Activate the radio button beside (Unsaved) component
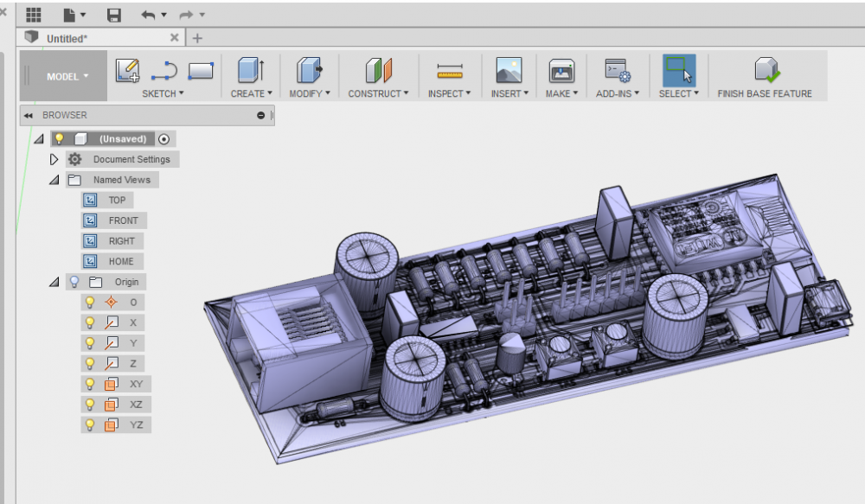 coord(164,138)
